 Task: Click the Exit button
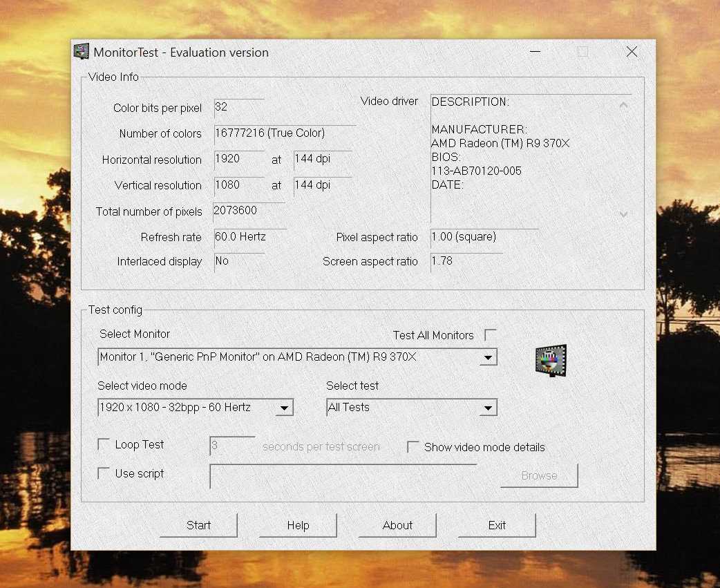pyautogui.click(x=497, y=525)
